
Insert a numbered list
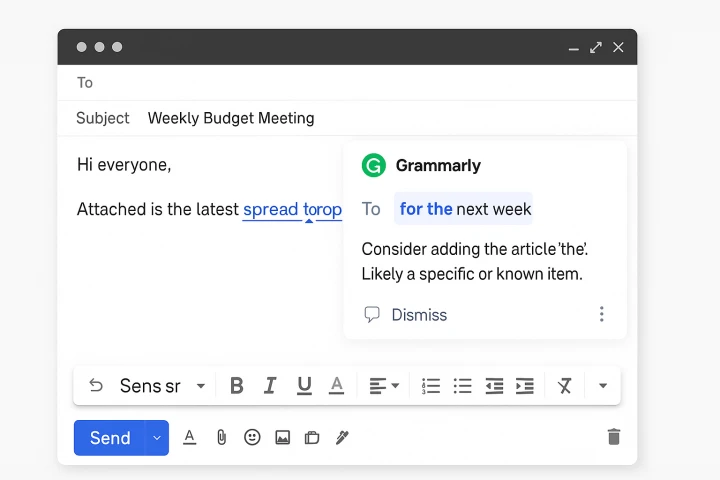tap(431, 386)
